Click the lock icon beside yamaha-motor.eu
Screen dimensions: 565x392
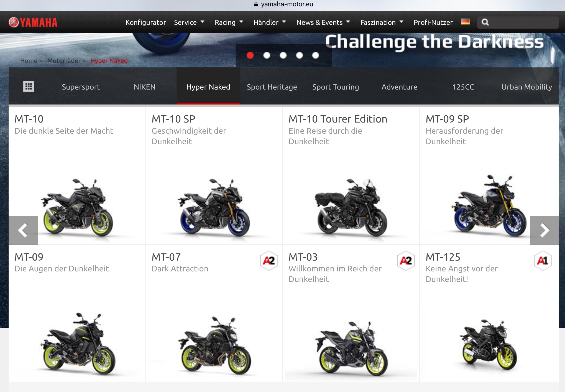pyautogui.click(x=256, y=4)
